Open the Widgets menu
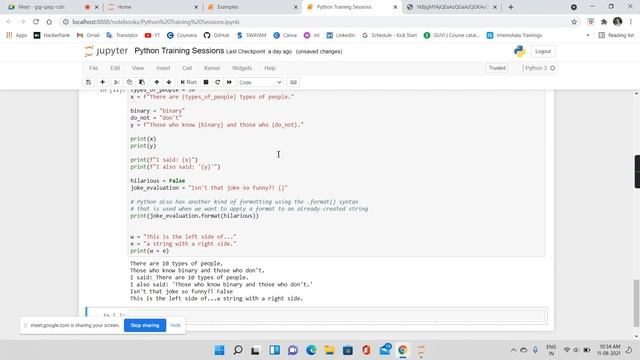 [x=242, y=68]
